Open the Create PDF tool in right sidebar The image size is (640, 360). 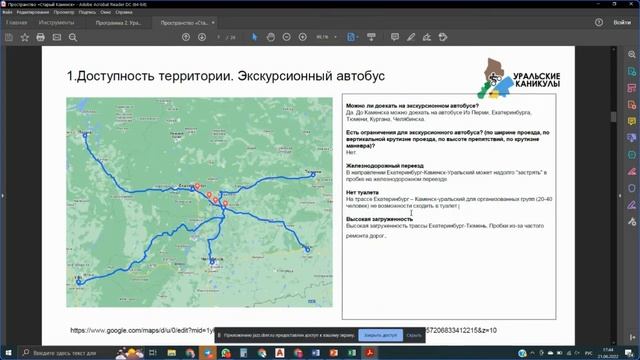coord(632,105)
